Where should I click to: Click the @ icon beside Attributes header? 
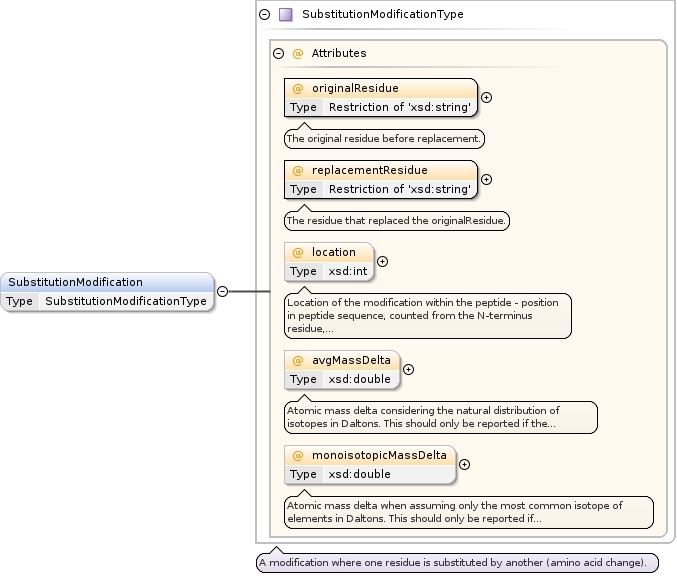(297, 53)
